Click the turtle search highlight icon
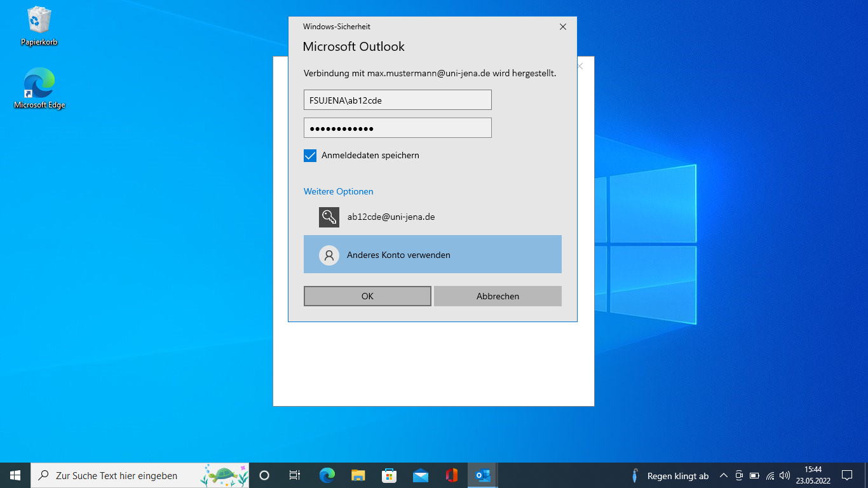 (224, 475)
